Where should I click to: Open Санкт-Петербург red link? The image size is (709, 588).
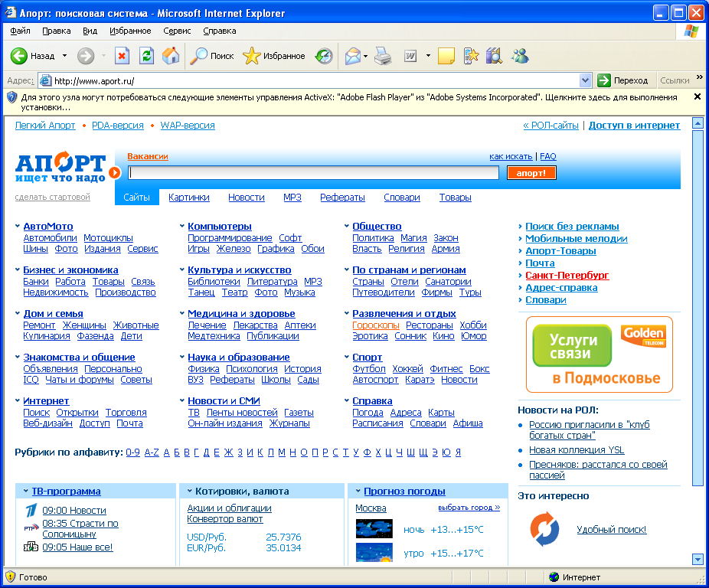tap(567, 275)
